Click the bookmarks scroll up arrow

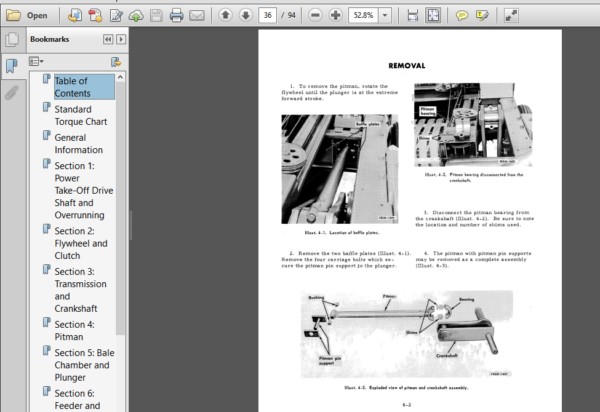tap(121, 77)
